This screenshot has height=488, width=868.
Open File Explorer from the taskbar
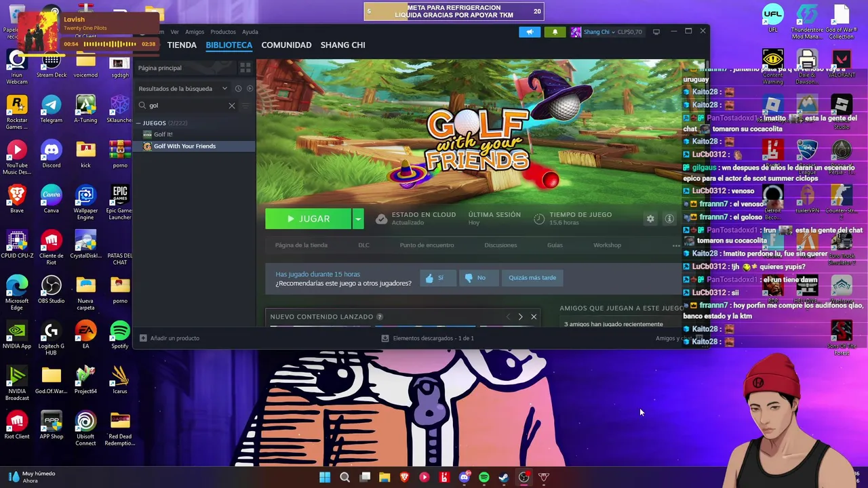(384, 477)
